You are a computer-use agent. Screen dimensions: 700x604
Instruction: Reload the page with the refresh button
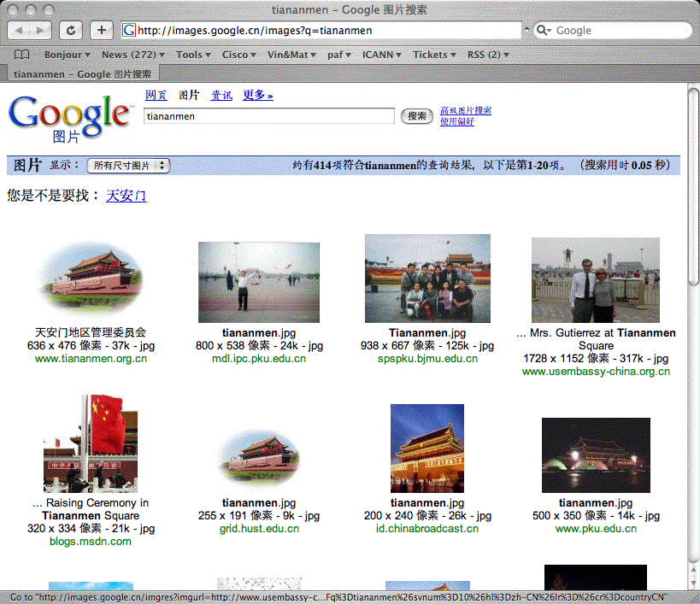(71, 31)
